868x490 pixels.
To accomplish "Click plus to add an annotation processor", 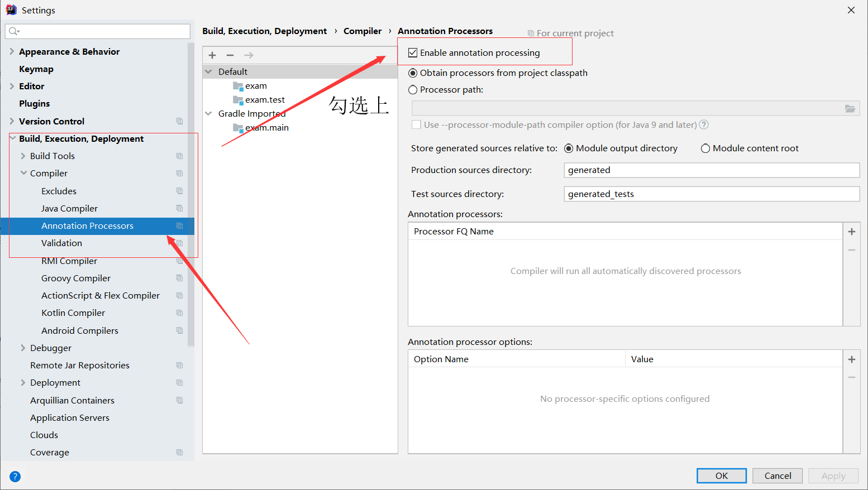I will pos(852,231).
